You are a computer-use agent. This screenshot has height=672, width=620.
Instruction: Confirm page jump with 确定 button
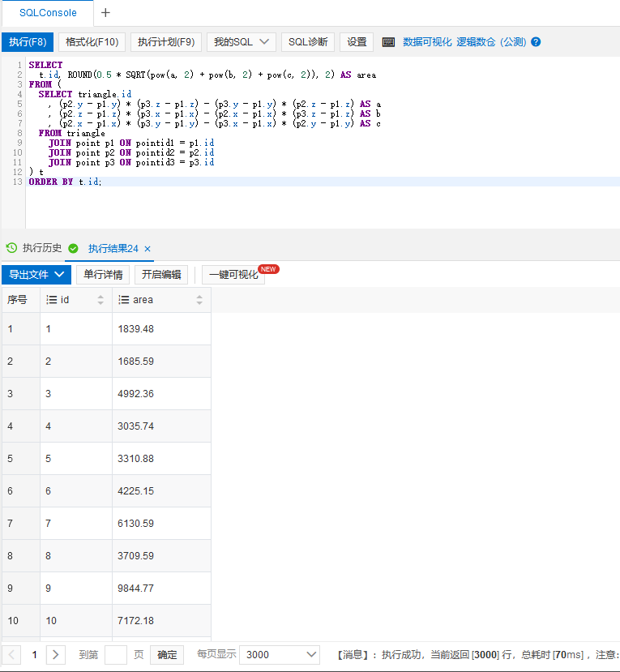tap(167, 655)
